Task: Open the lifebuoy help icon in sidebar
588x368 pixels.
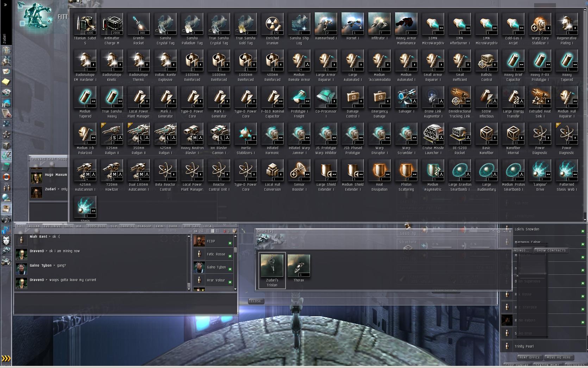Action: (6, 177)
